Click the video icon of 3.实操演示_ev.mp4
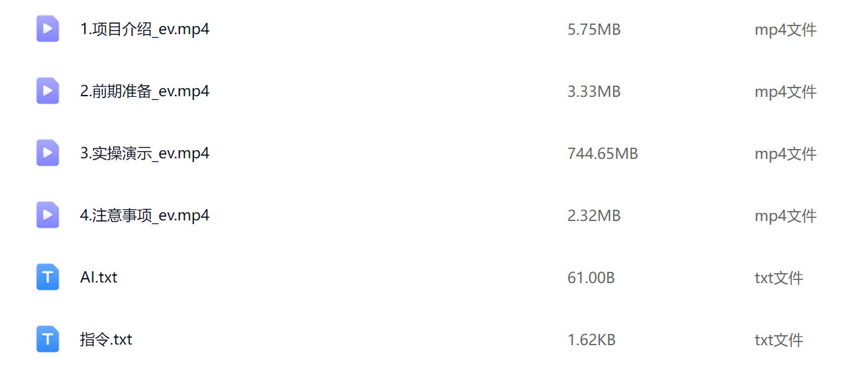The width and height of the screenshot is (868, 370). coord(48,153)
